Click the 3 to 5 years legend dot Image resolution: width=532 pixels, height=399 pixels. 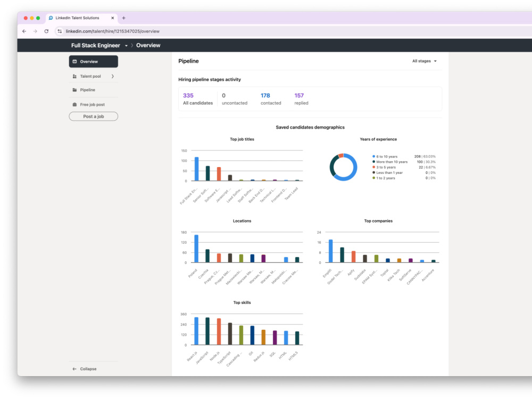[x=373, y=167]
